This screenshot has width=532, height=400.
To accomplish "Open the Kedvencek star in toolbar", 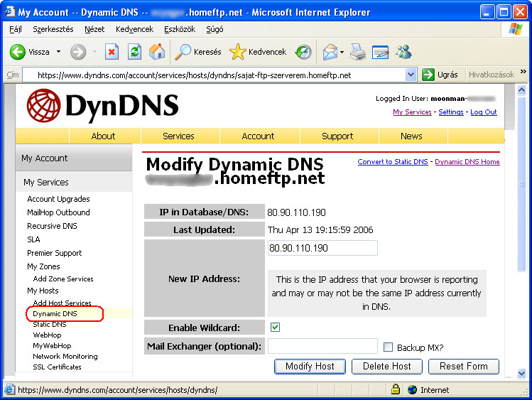I will coord(237,52).
